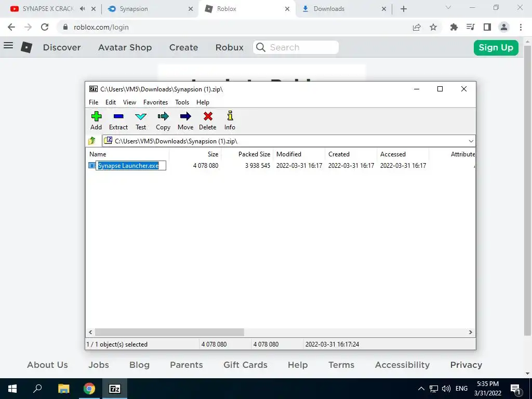
Task: Open a new browser tab
Action: coord(403,9)
